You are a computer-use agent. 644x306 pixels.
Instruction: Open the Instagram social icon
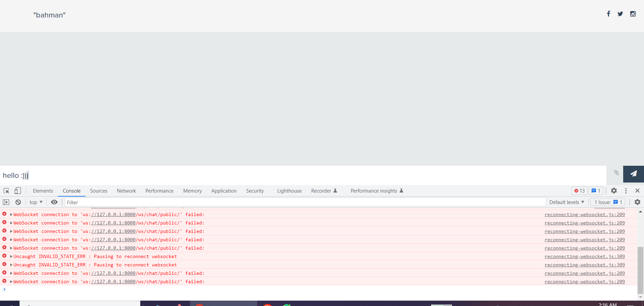click(633, 14)
